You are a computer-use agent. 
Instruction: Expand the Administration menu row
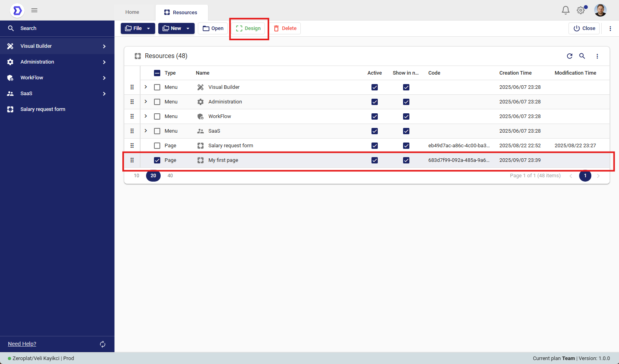pyautogui.click(x=146, y=102)
